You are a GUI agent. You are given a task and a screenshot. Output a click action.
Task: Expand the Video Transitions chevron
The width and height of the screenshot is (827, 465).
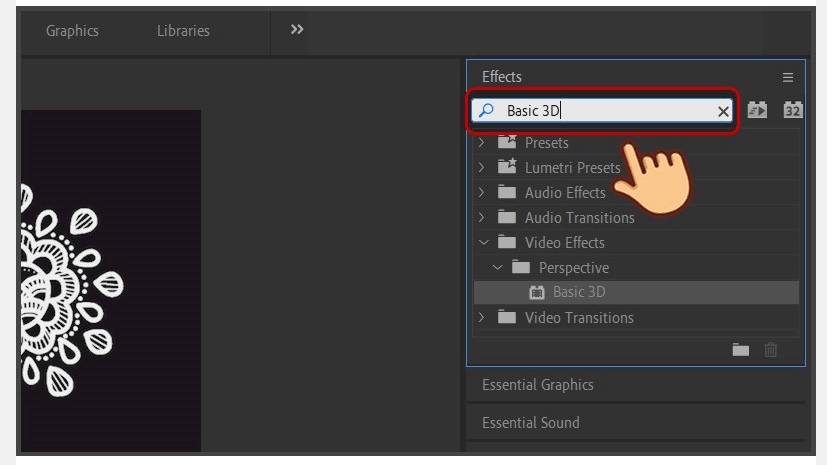[x=481, y=317]
